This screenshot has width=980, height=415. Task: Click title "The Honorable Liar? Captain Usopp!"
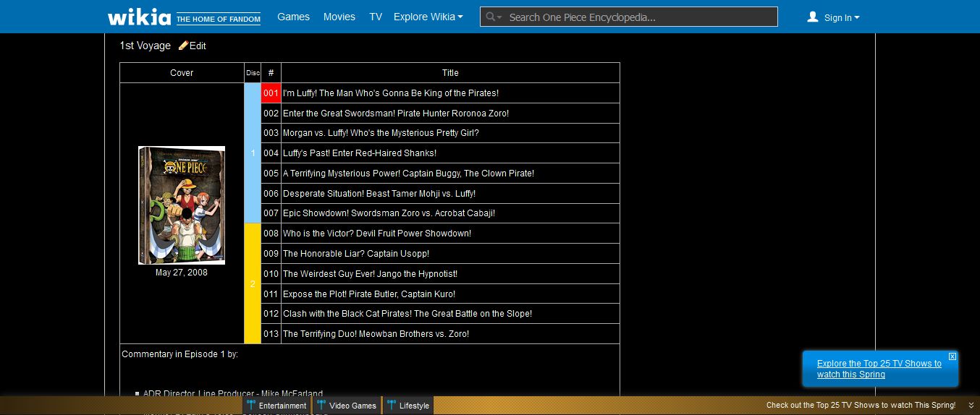(356, 254)
